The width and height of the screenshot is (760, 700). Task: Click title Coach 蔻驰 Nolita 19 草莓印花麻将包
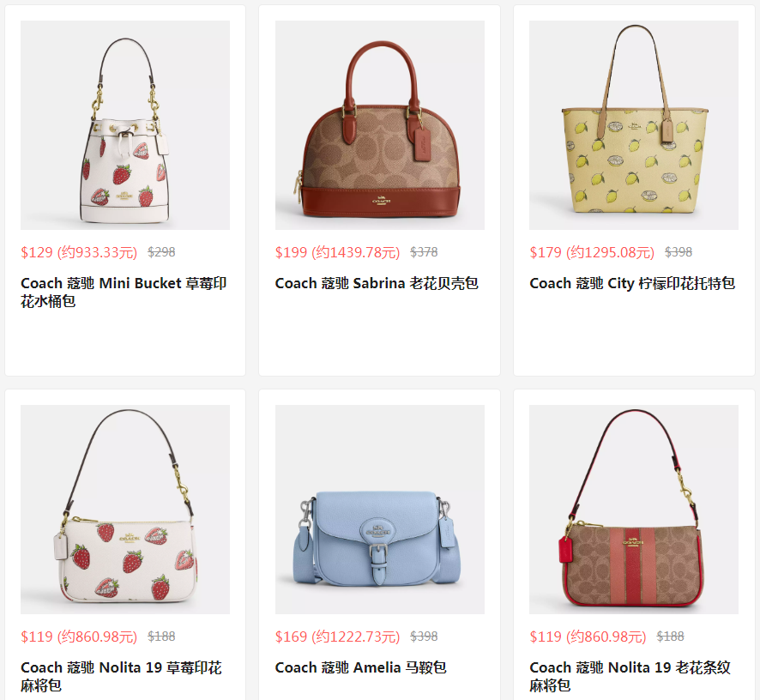(x=121, y=677)
